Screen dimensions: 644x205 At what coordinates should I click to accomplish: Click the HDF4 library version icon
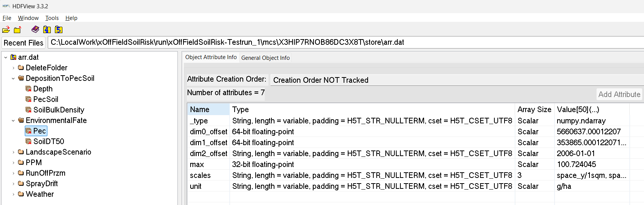coord(47,29)
